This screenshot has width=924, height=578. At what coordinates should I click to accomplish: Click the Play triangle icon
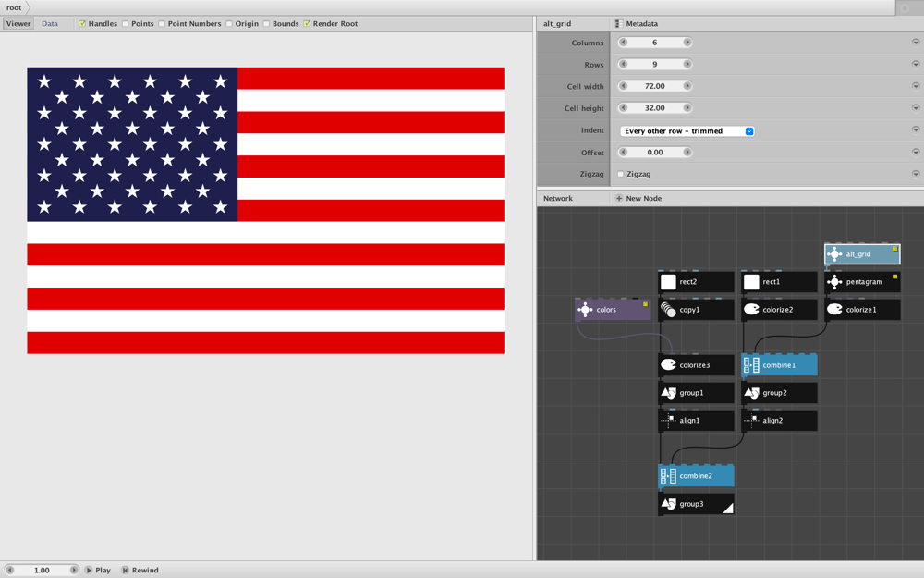click(x=89, y=570)
